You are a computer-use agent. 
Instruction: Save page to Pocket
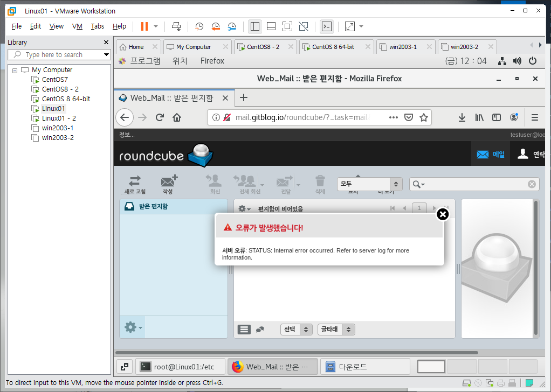[x=408, y=117]
